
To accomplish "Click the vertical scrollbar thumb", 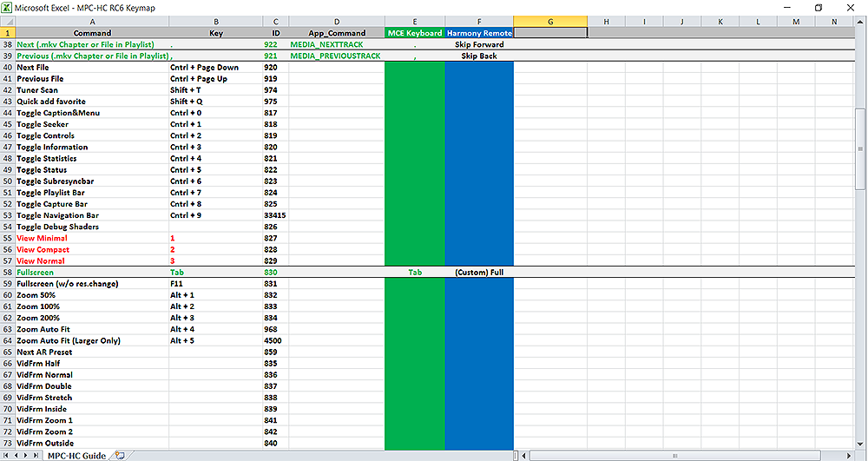I will pos(860,148).
